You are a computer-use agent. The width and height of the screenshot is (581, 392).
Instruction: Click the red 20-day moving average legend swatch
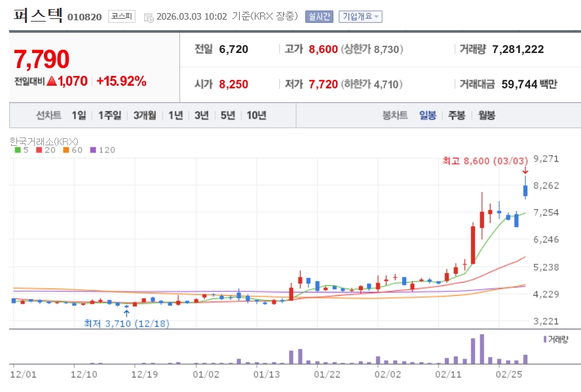(x=39, y=150)
